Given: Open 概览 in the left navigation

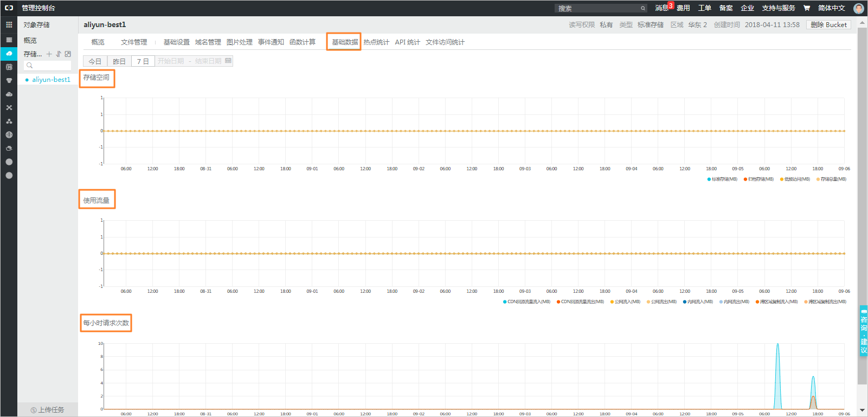Looking at the screenshot, I should [x=30, y=41].
